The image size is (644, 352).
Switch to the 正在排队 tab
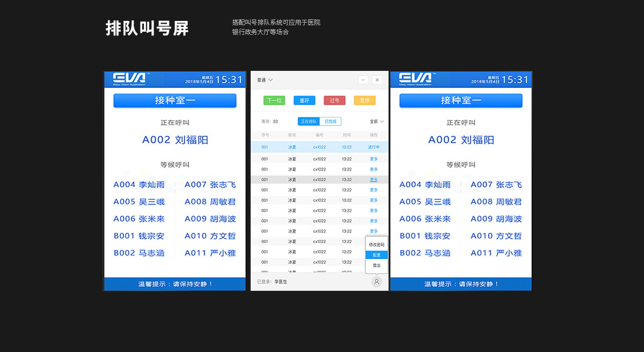point(309,122)
